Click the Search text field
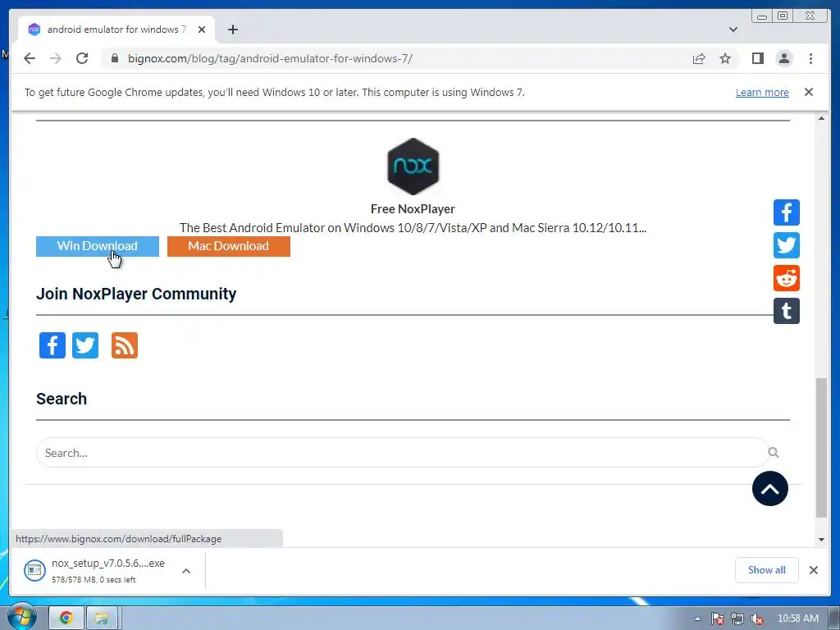The image size is (840, 630). point(402,453)
